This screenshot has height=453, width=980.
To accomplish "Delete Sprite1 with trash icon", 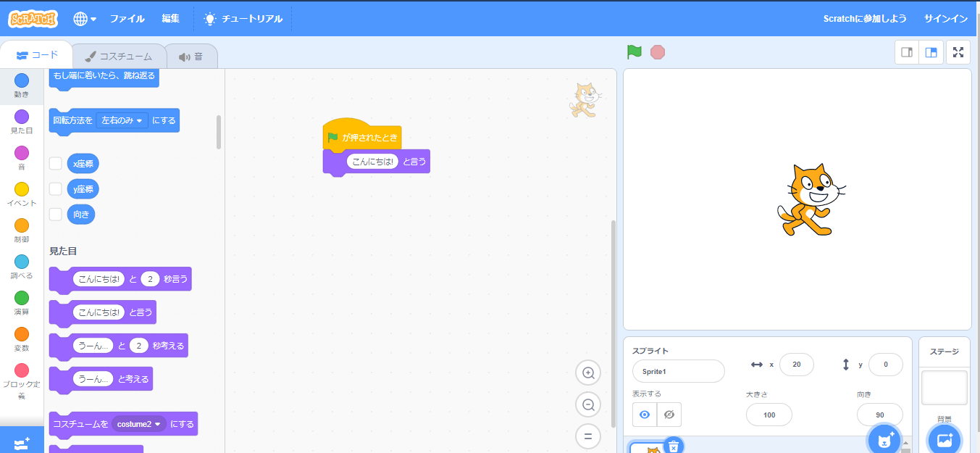I will pos(674,446).
